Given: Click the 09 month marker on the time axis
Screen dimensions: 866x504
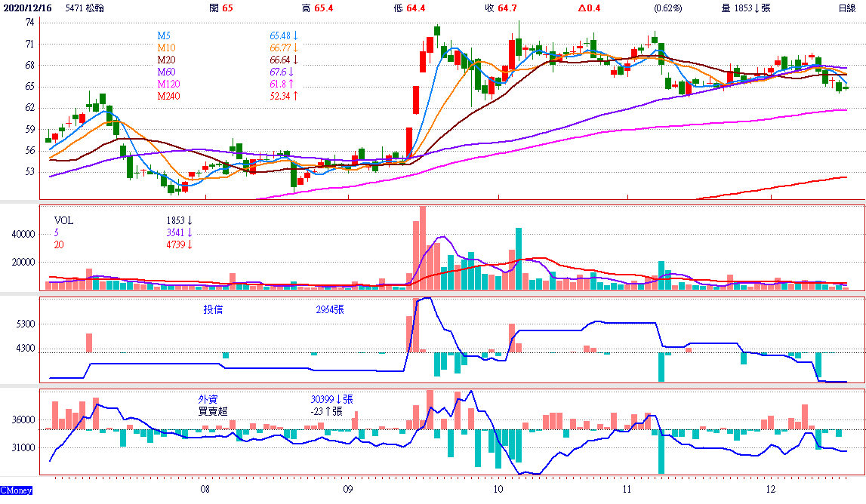Looking at the screenshot, I should 347,489.
